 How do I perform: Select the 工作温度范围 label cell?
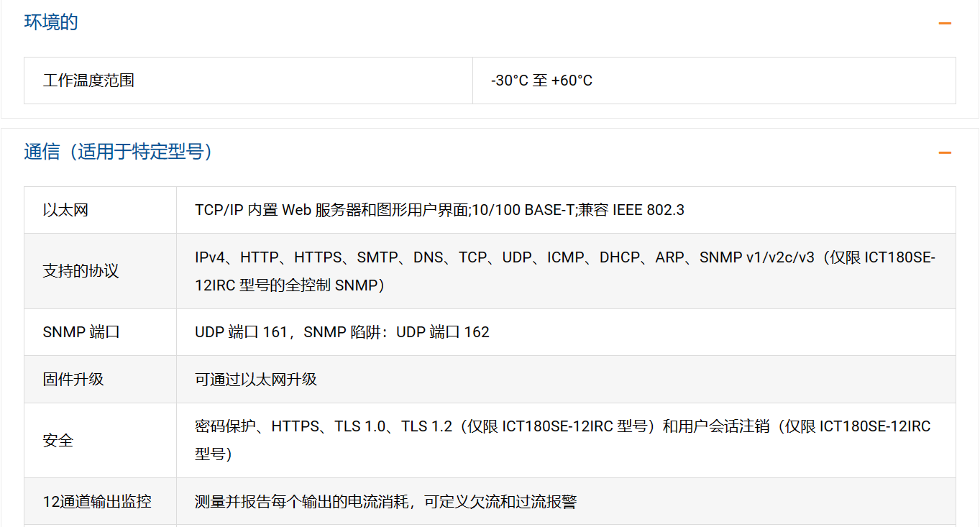(248, 81)
